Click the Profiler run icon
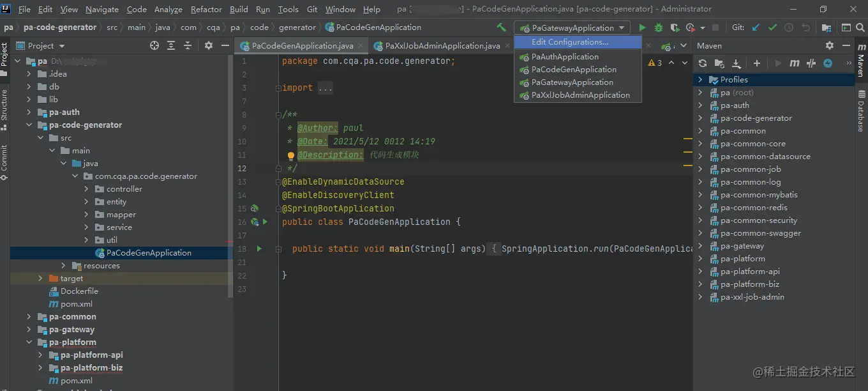Screen dimensions: 868x391 coord(690,27)
